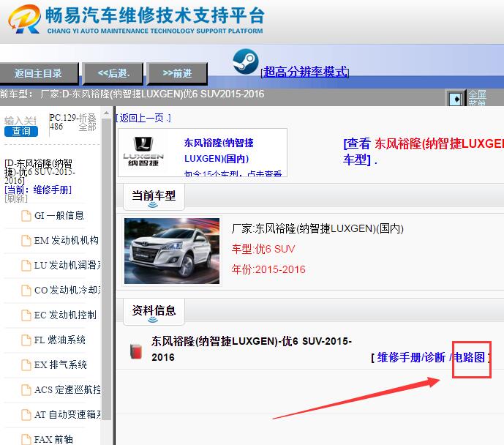Viewport: 504px width, 445px height.
Task: Open the 维修手册/诊断 link
Action: pos(411,357)
